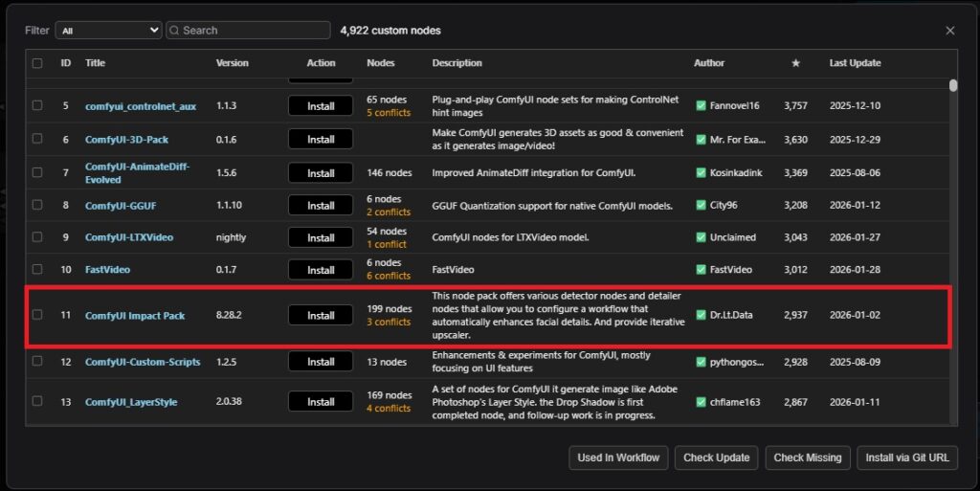This screenshot has height=491, width=980.
Task: Click the 3 conflicts link for Impact Pack
Action: click(x=389, y=323)
